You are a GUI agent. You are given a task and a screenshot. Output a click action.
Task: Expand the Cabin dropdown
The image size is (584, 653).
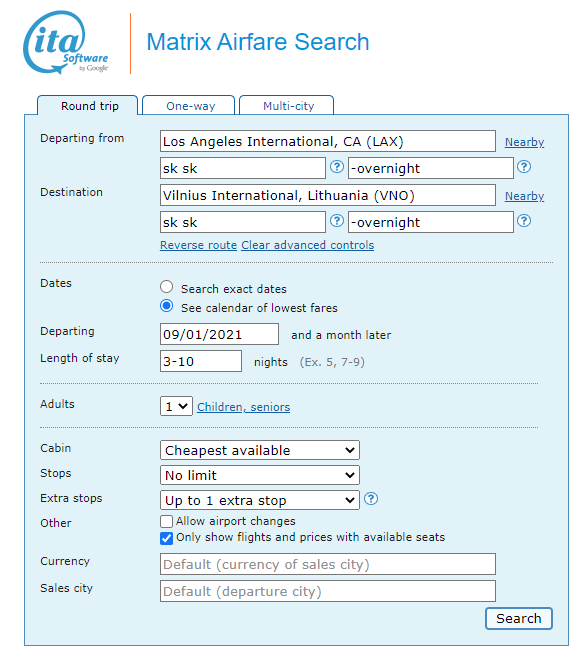(x=260, y=450)
